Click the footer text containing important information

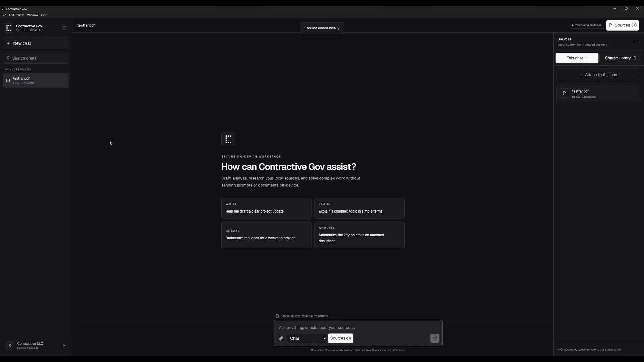(358, 350)
